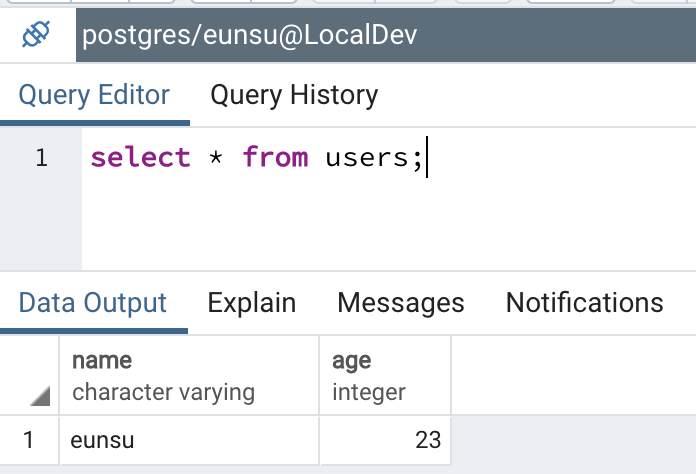Switch to the Query Editor tab

(94, 95)
